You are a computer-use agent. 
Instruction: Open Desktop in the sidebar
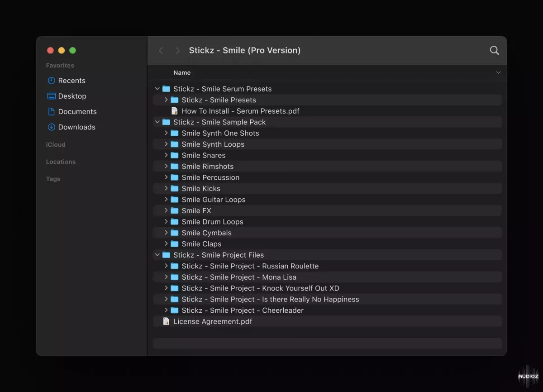coord(72,96)
